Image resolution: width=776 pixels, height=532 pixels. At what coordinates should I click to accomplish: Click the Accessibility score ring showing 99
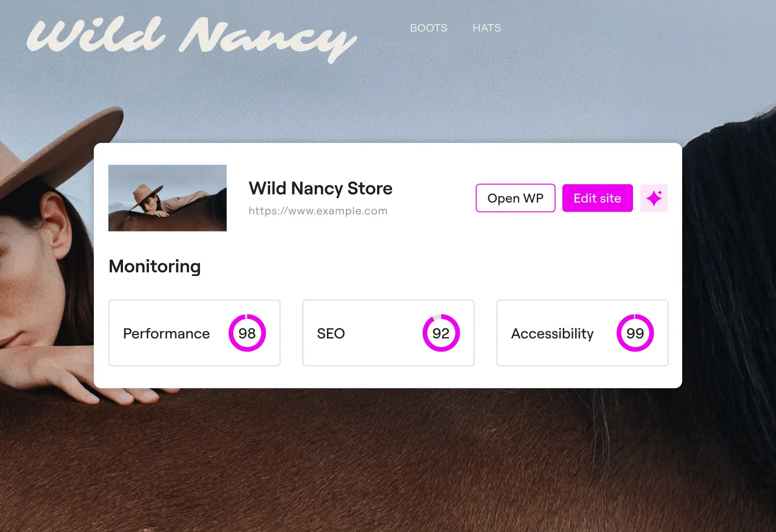coord(635,333)
